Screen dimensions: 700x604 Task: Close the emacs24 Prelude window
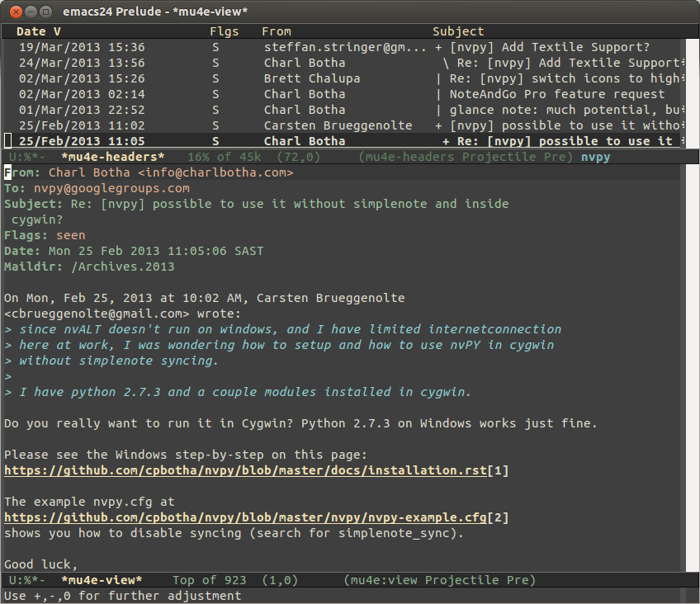[x=16, y=12]
